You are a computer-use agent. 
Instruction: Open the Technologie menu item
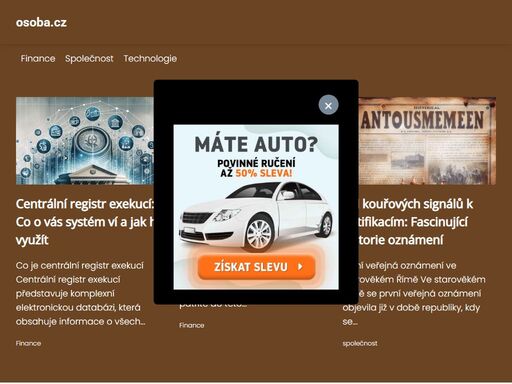point(150,59)
